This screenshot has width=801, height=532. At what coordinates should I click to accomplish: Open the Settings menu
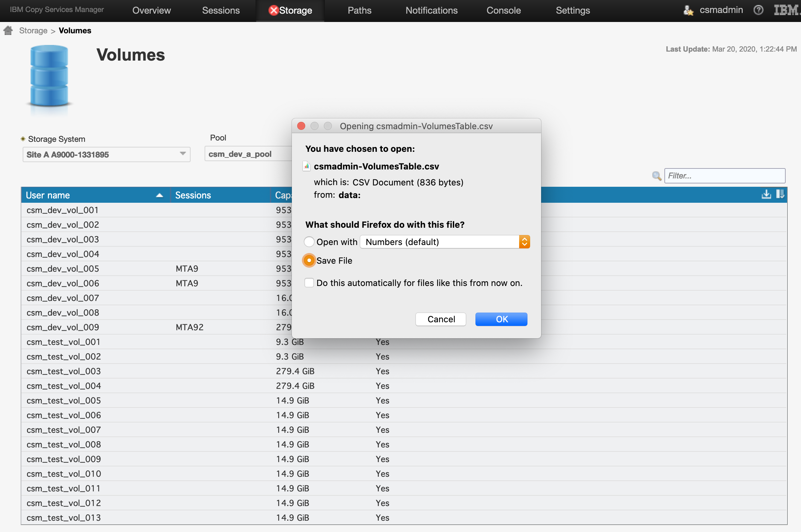[573, 11]
